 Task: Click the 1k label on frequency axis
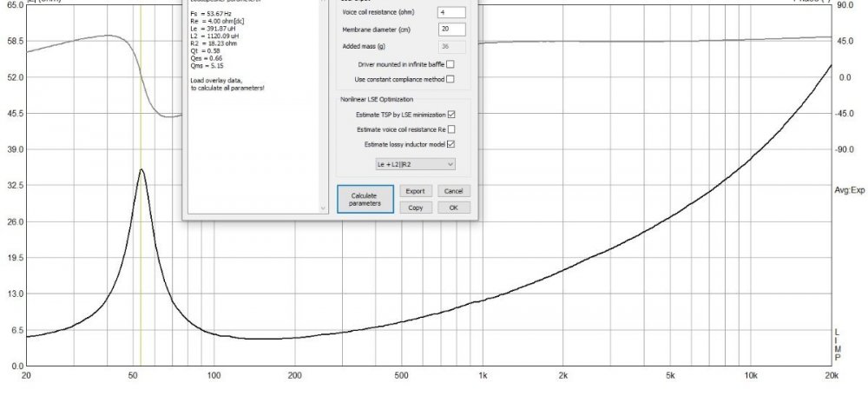tap(483, 377)
